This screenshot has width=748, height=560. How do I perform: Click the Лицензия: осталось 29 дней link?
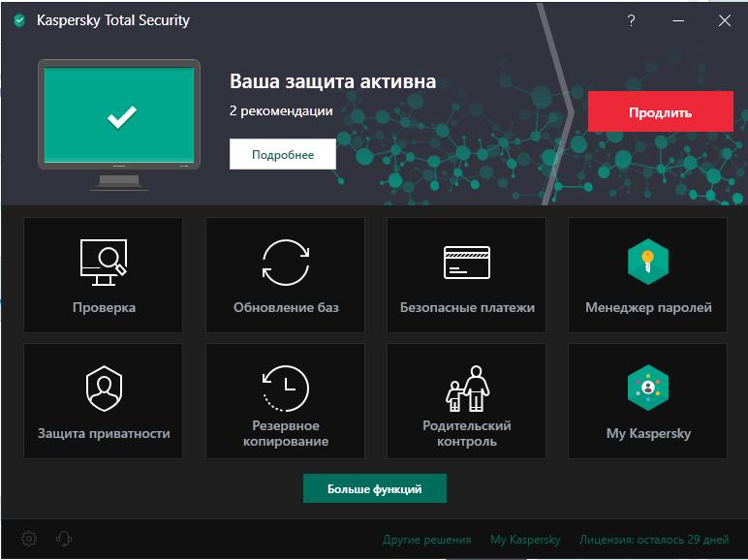coord(654,540)
